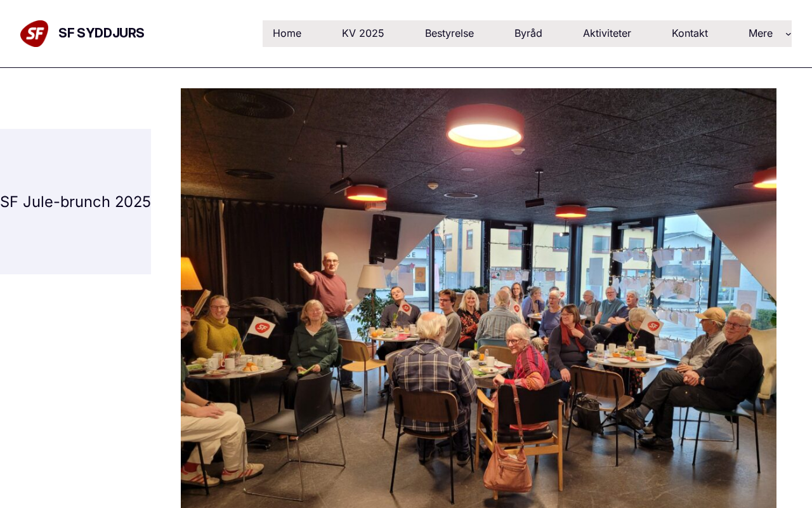Select the SF Jule-brunch 2025 heading text
The image size is (812, 508).
point(75,202)
